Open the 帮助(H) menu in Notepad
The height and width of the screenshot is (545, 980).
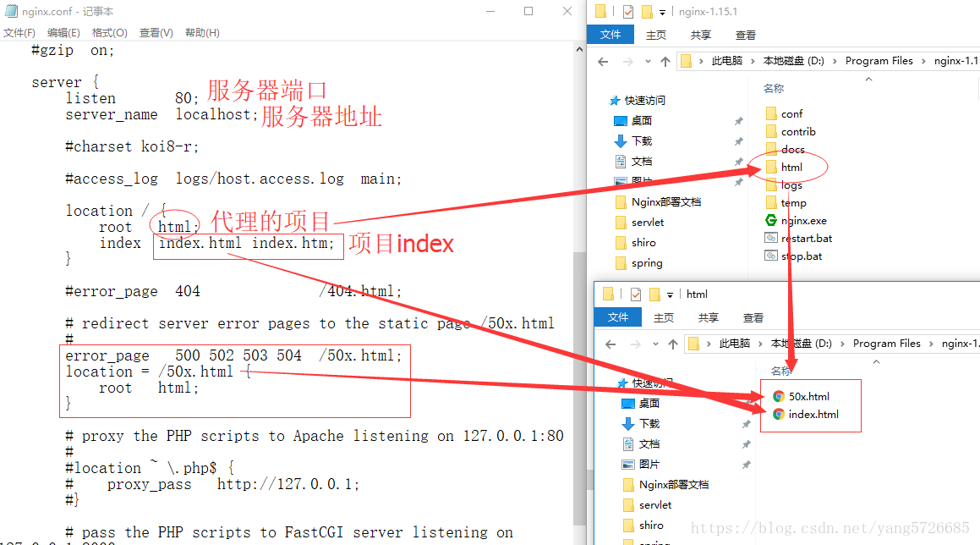(x=202, y=32)
